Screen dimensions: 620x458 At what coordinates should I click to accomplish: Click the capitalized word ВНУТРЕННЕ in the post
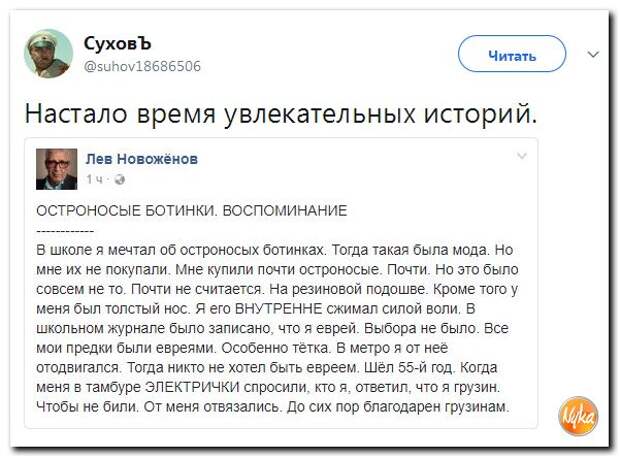click(279, 309)
